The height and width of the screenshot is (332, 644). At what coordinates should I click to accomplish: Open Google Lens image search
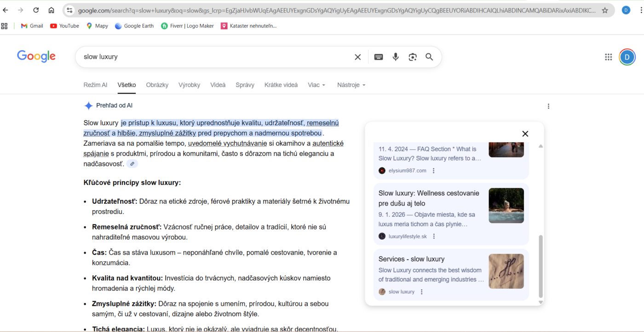pos(412,57)
